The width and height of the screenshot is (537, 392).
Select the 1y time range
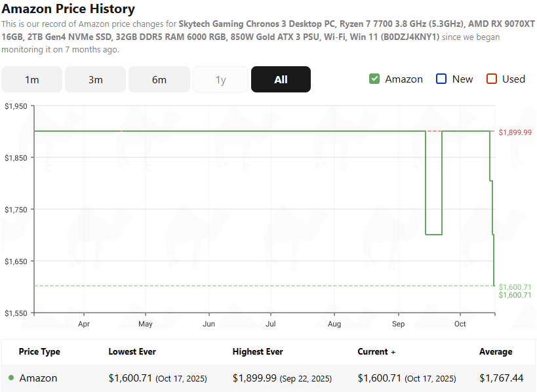pos(221,79)
